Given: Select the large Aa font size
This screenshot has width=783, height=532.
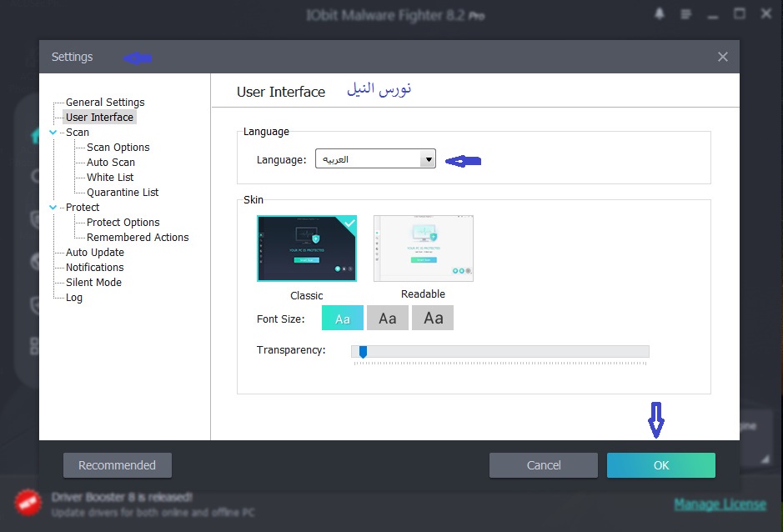Looking at the screenshot, I should [433, 318].
